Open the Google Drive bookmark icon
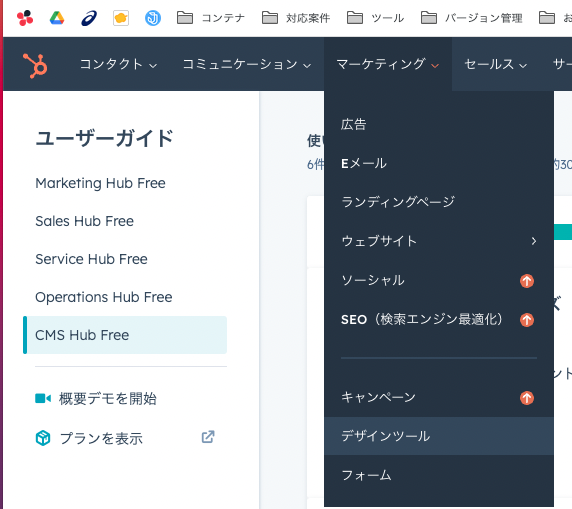The height and width of the screenshot is (509, 572). click(x=57, y=18)
